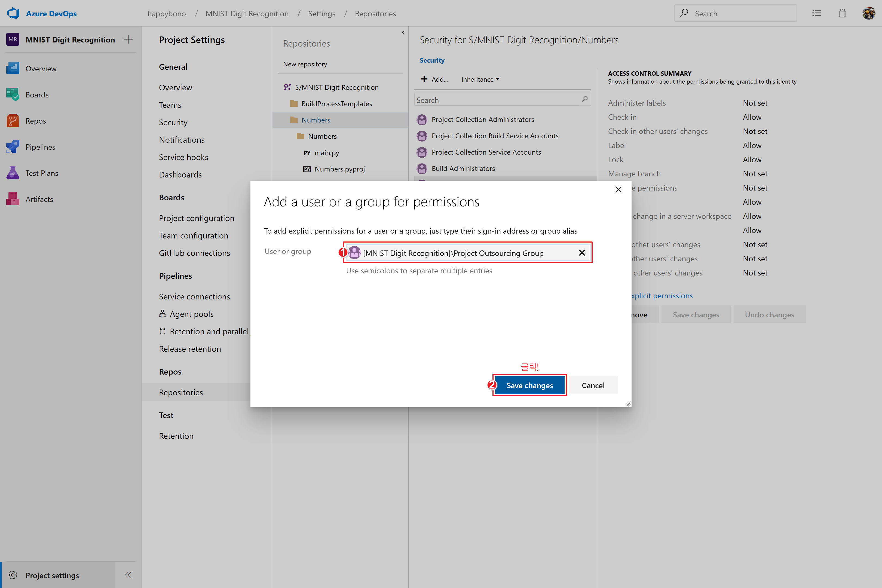The height and width of the screenshot is (588, 882).
Task: Select the Repos icon in sidebar
Action: [13, 120]
